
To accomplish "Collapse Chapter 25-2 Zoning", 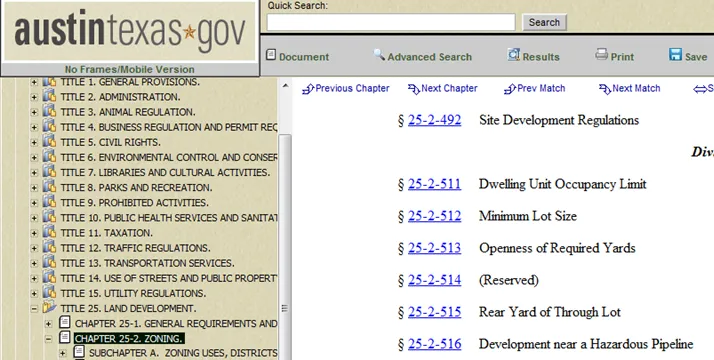I will coord(49,339).
